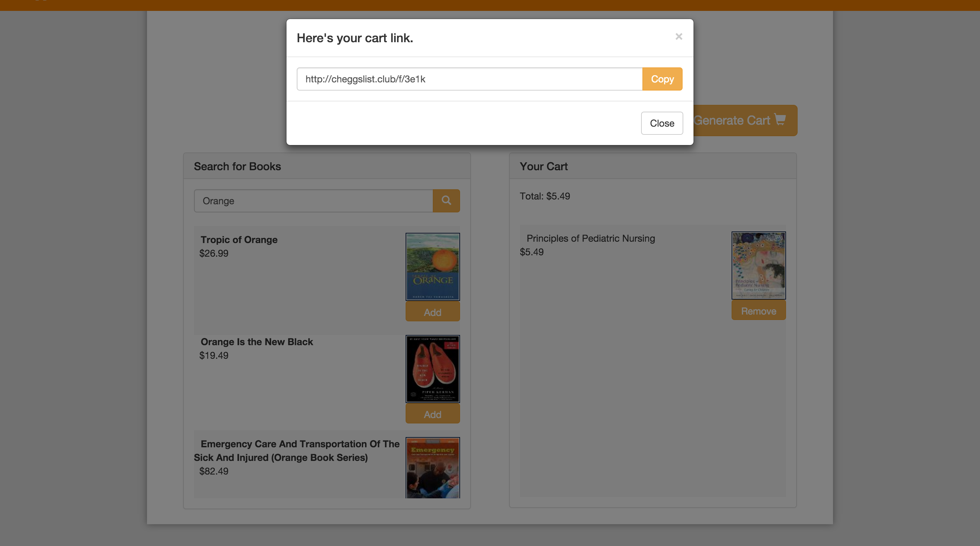Click the shopping cart icon on Generate Cart
Image resolution: width=980 pixels, height=546 pixels.
point(780,119)
